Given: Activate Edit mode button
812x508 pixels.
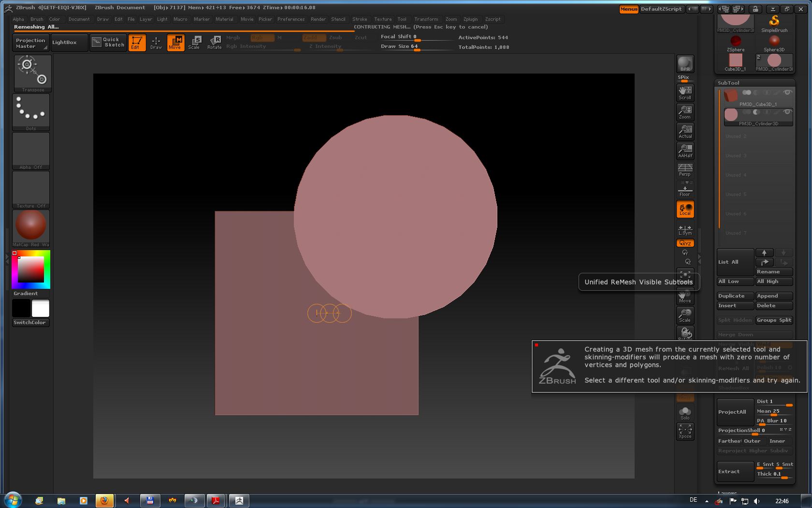Looking at the screenshot, I should coord(137,43).
